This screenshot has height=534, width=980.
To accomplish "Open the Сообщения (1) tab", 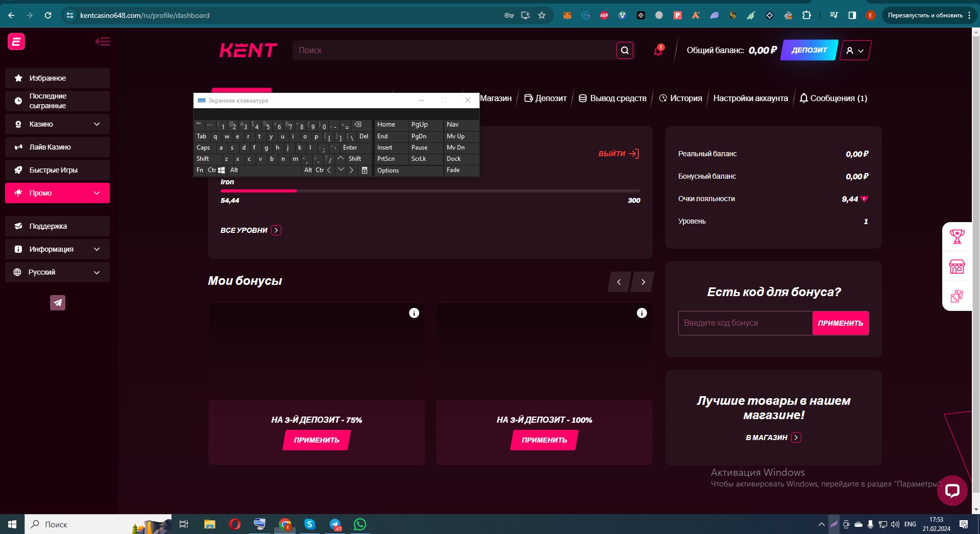I will point(833,98).
